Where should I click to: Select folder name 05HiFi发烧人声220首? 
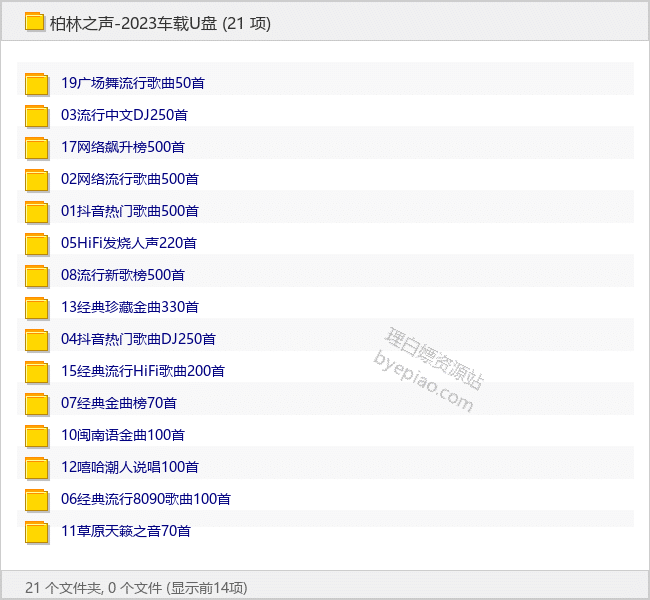[129, 243]
